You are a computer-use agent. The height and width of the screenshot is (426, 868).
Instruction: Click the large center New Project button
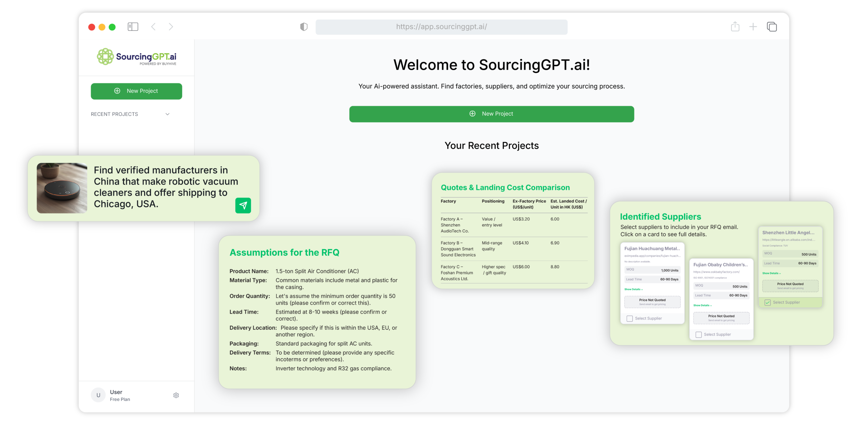(x=491, y=114)
